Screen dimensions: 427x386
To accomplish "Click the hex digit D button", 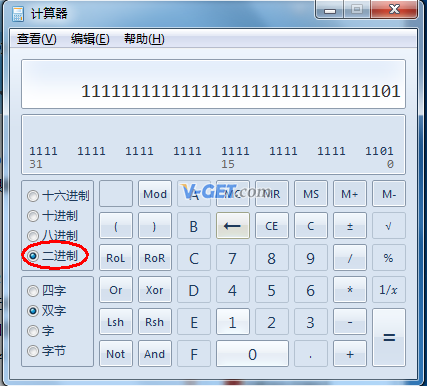I will click(x=194, y=290).
